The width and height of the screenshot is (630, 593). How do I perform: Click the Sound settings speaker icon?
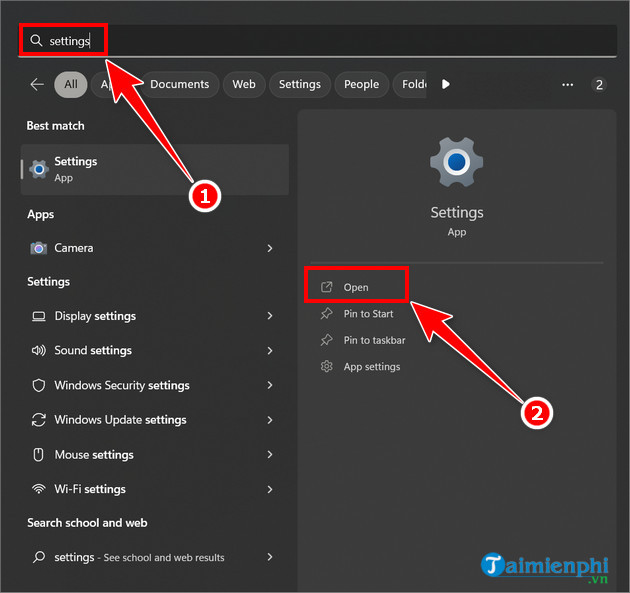pos(39,350)
